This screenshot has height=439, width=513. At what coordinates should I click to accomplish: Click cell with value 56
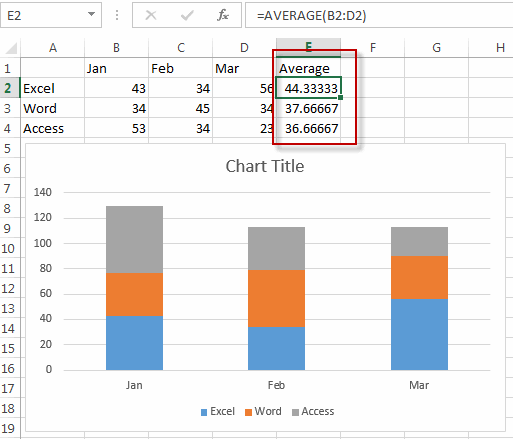pyautogui.click(x=244, y=88)
